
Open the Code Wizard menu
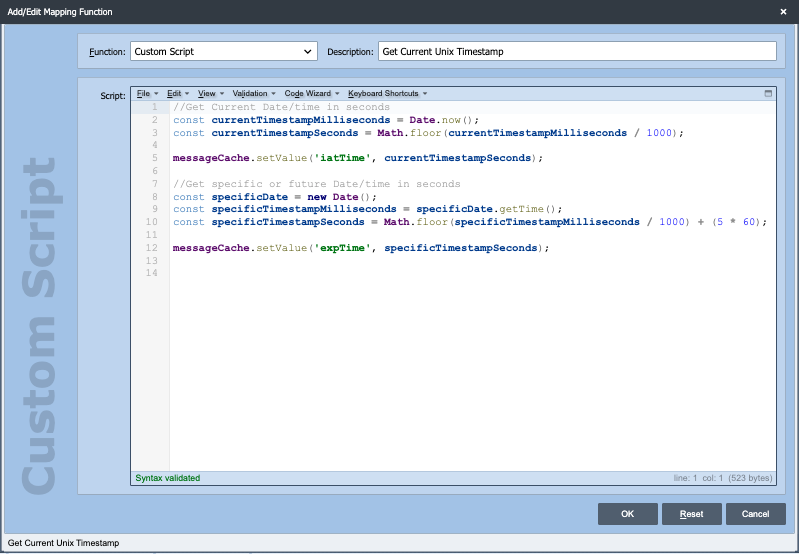click(x=311, y=93)
